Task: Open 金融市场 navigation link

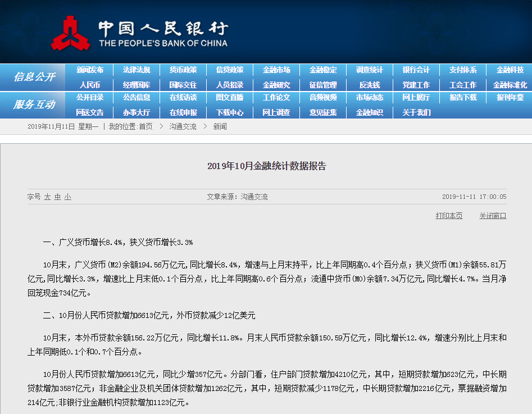Action: point(276,70)
